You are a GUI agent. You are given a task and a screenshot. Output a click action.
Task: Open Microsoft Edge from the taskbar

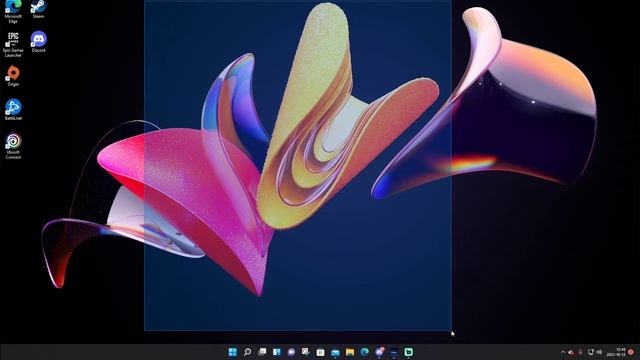(x=364, y=352)
